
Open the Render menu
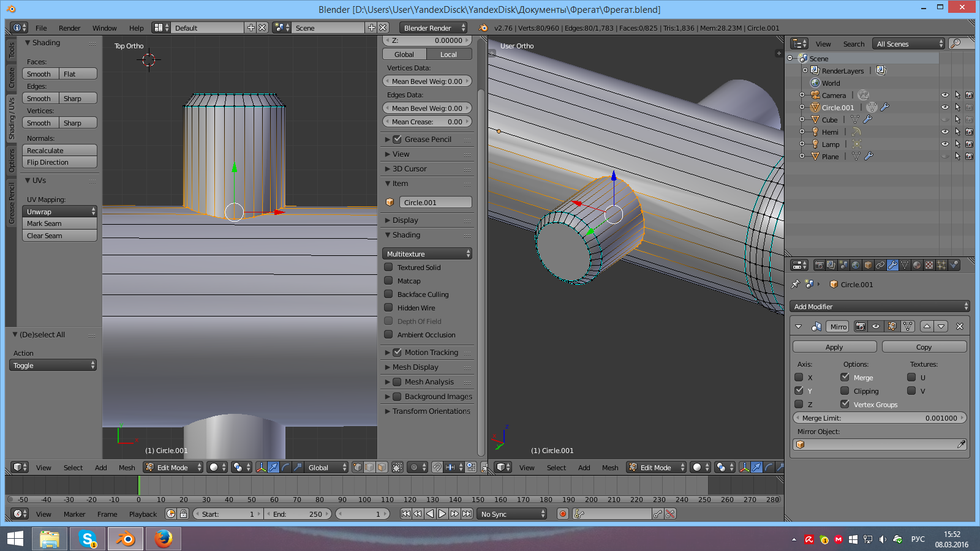69,28
